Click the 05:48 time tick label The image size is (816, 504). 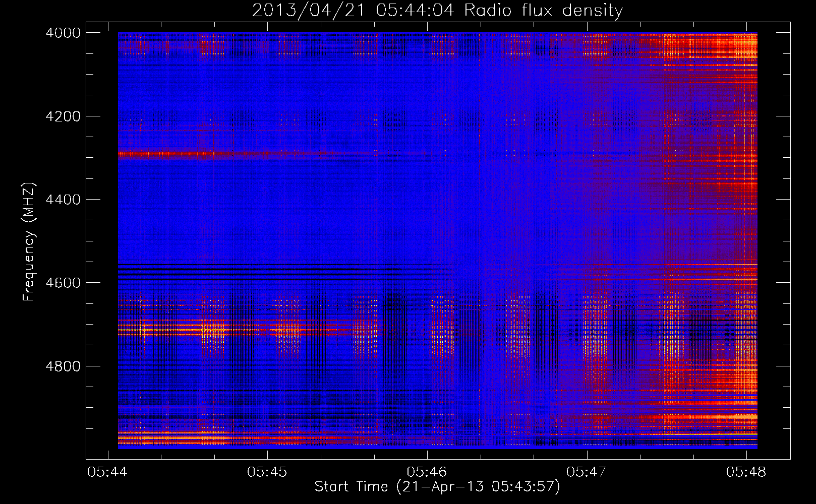pos(746,472)
